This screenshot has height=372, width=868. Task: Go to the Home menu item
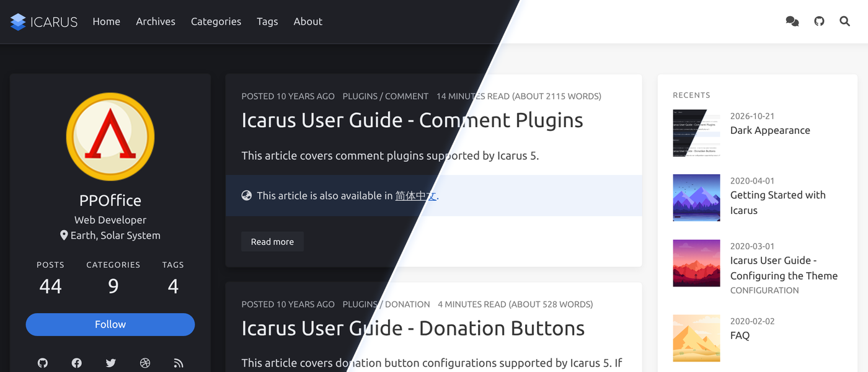point(107,22)
